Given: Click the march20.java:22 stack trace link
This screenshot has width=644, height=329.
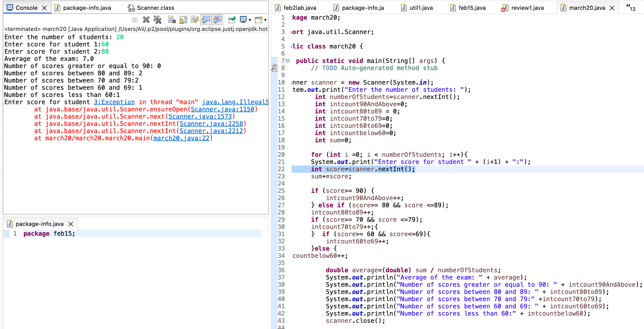Looking at the screenshot, I should click(181, 138).
